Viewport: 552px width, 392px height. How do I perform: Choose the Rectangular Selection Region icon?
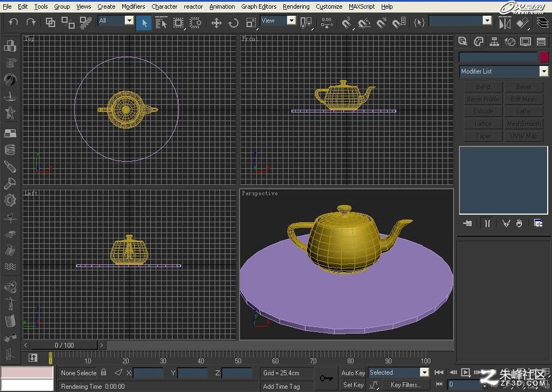point(178,23)
